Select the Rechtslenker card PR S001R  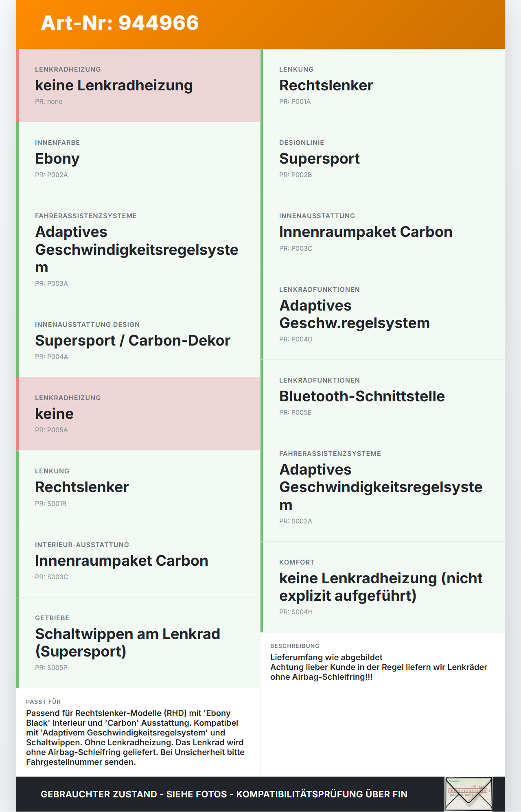coord(138,487)
